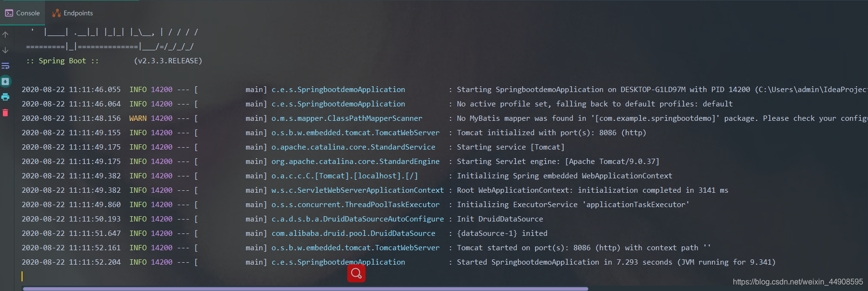This screenshot has height=291, width=868.
Task: Click the ':: Spring Boot ::' banner text
Action: tap(62, 61)
